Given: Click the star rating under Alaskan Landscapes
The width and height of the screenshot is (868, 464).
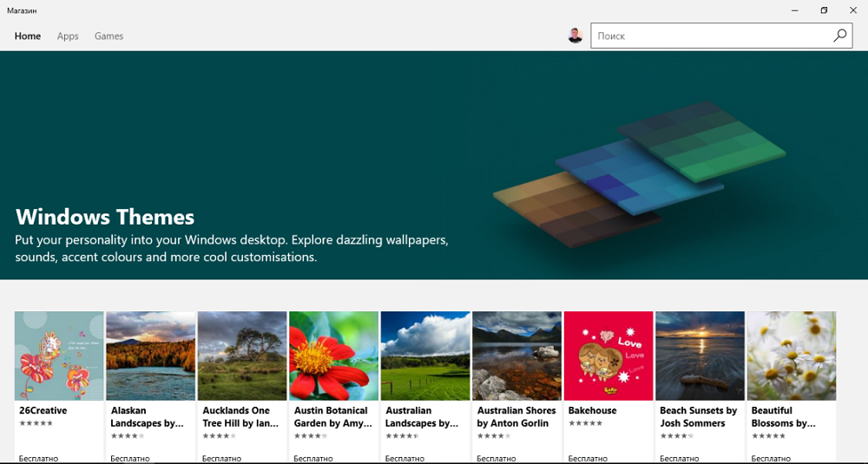Looking at the screenshot, I should coord(128,435).
